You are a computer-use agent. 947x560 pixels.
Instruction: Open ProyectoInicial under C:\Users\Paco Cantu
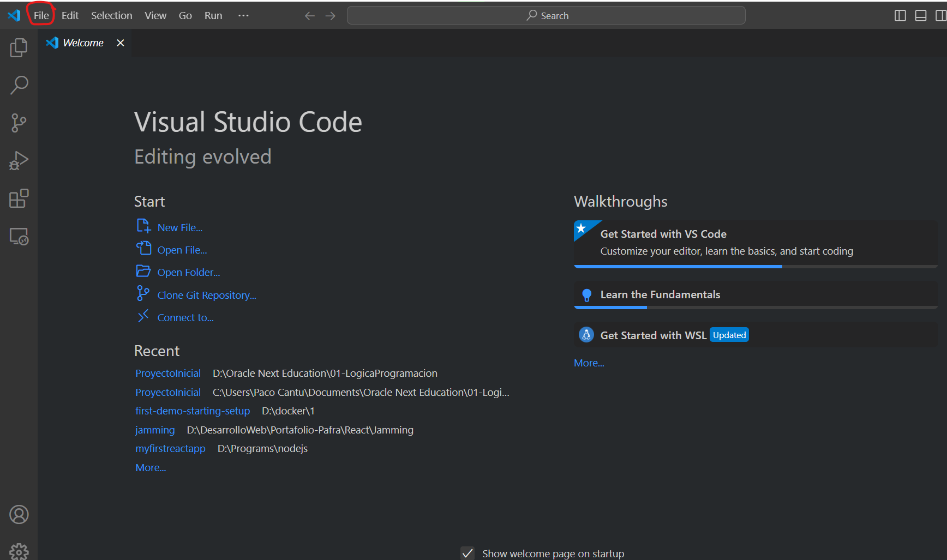point(168,393)
